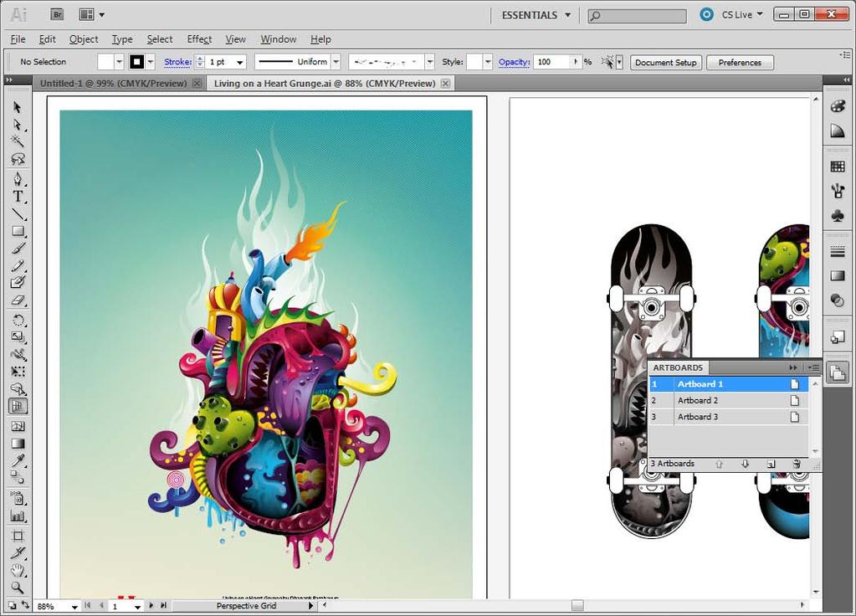The image size is (856, 616).
Task: Expand the stroke weight dropdown
Action: pyautogui.click(x=239, y=62)
